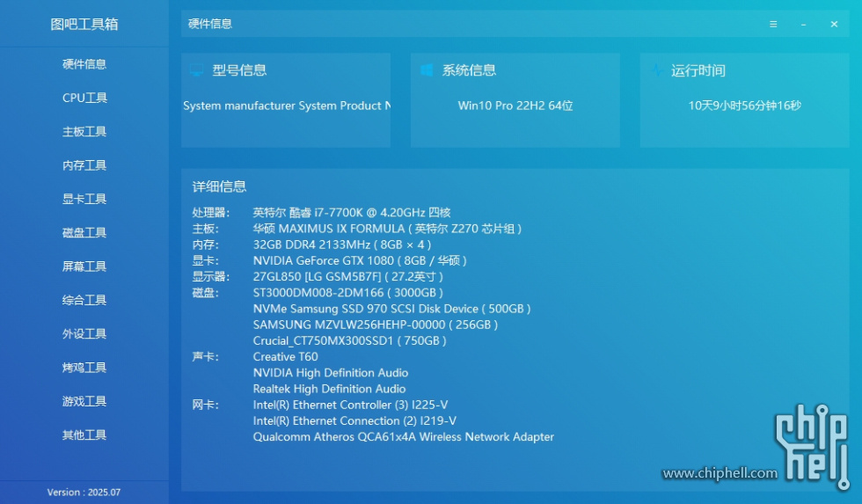862x504 pixels.
Task: Click the Version : 2025.07 label
Action: (x=84, y=492)
